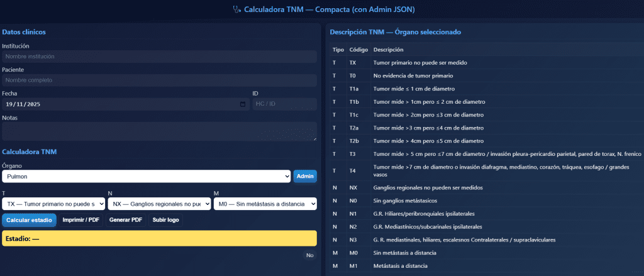This screenshot has height=276, width=644.
Task: Click the Notas textarea resize handle
Action: (x=314, y=138)
